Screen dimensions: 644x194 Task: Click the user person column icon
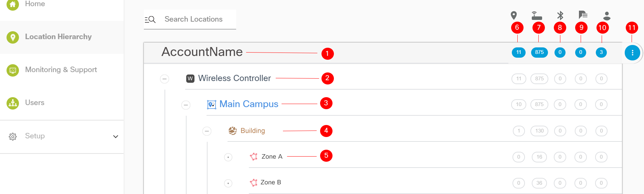click(x=607, y=16)
